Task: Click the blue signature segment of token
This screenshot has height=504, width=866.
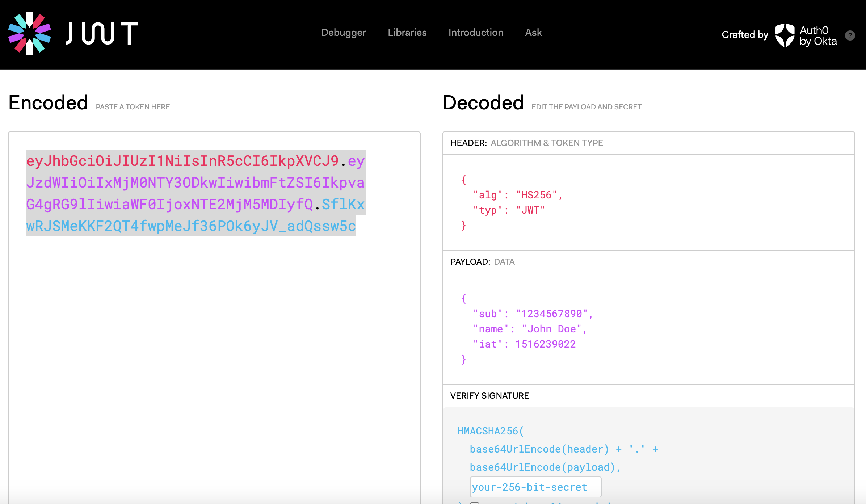Action: tap(191, 226)
